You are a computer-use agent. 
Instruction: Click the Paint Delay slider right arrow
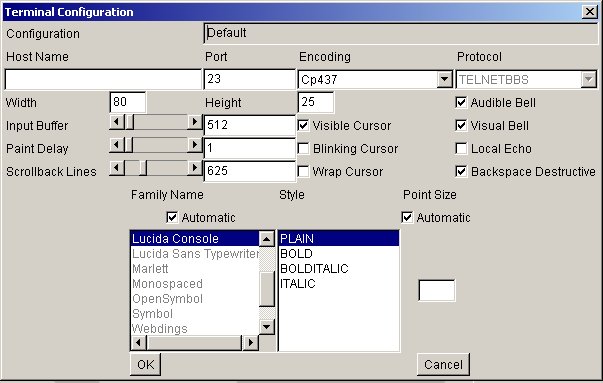click(195, 145)
